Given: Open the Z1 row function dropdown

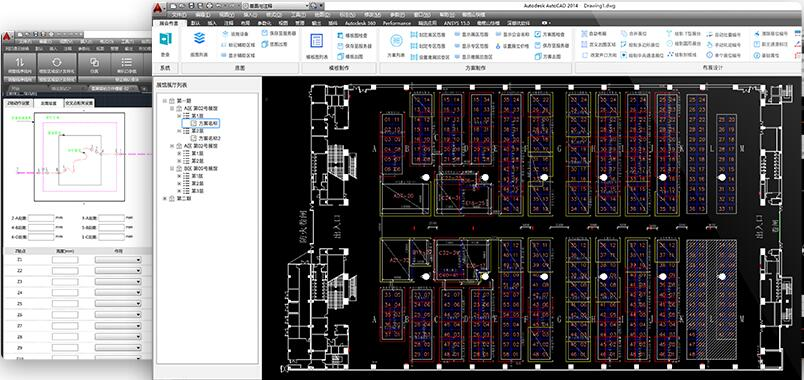Looking at the screenshot, I should (x=118, y=260).
